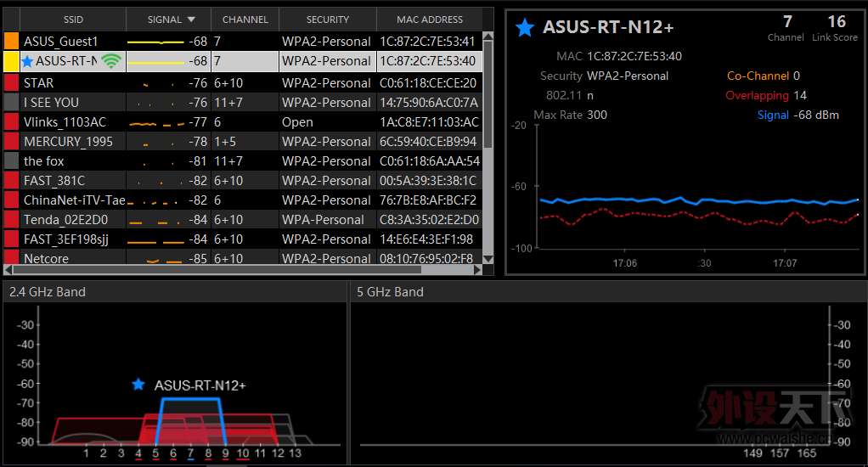The image size is (868, 467).
Task: Click the 17:06 time mark on the signal graph
Action: click(x=624, y=263)
